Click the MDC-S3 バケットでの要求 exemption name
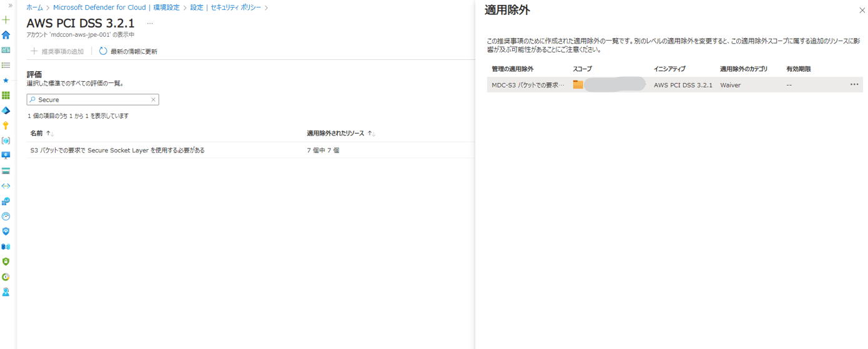The image size is (868, 349). pos(528,85)
